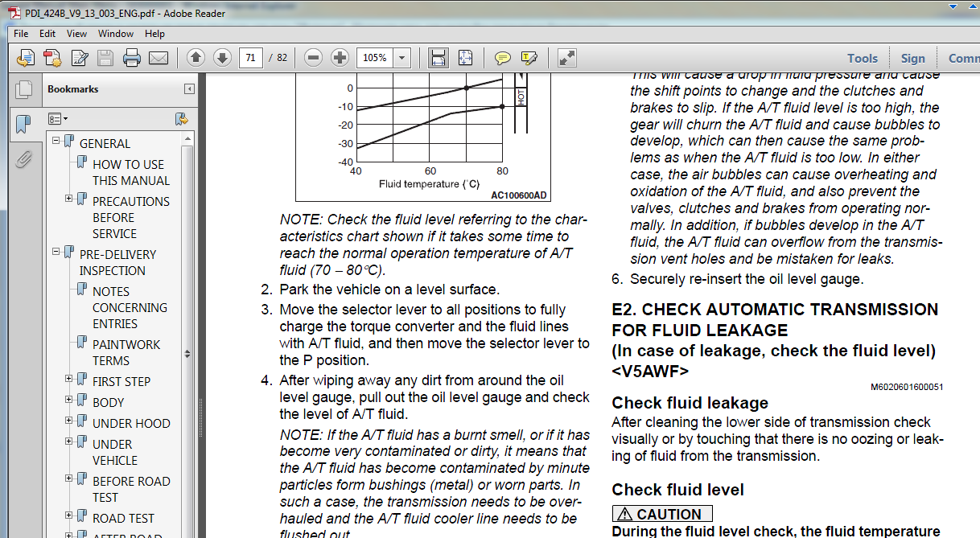Viewport: 980px width, 538px height.
Task: Click the Print file icon
Action: click(131, 58)
